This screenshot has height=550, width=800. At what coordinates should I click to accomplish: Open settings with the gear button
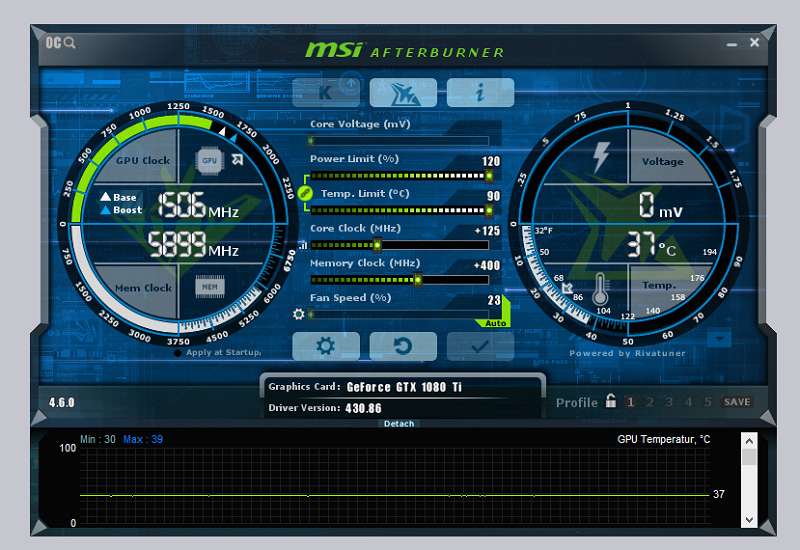tap(326, 346)
